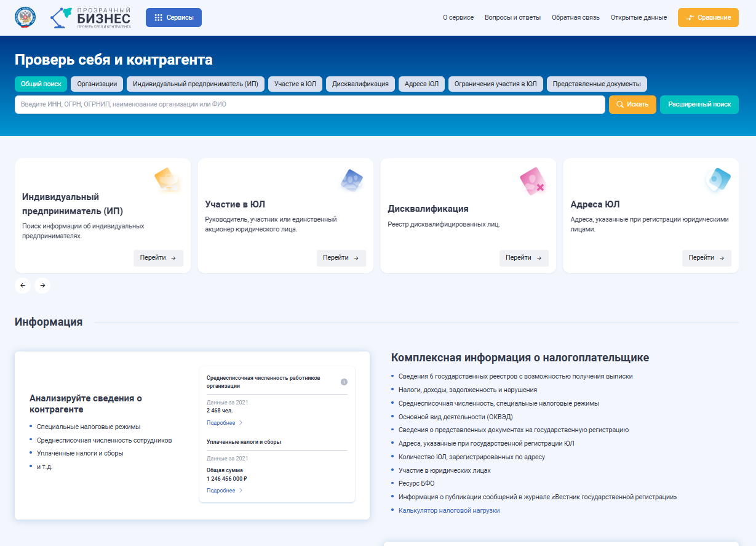Open Прозрачный бизнес lamp logo home
The image size is (756, 546).
point(90,17)
